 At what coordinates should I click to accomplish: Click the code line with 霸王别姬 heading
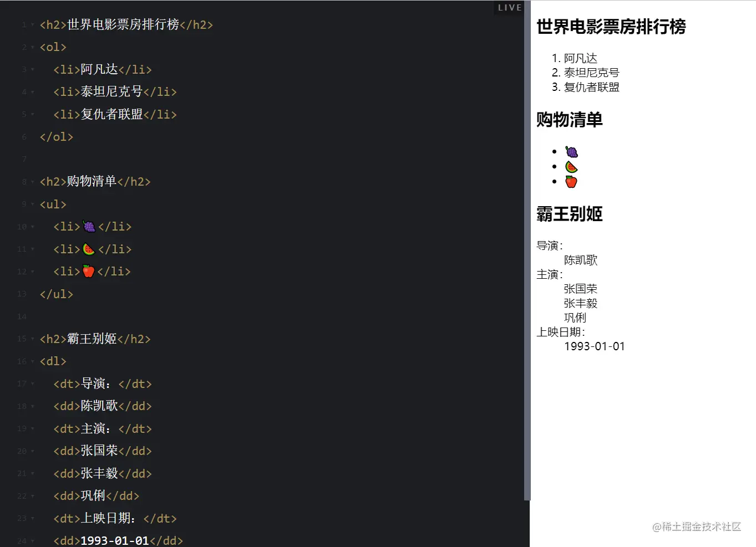pos(95,339)
